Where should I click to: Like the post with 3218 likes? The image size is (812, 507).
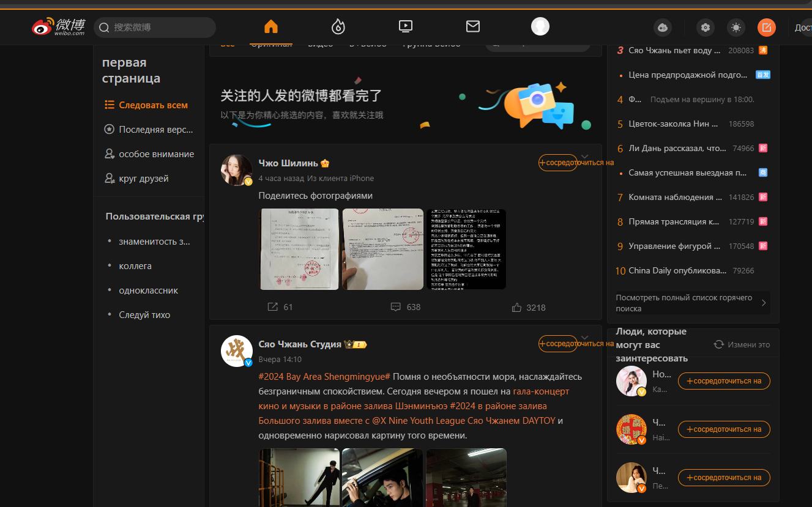516,307
